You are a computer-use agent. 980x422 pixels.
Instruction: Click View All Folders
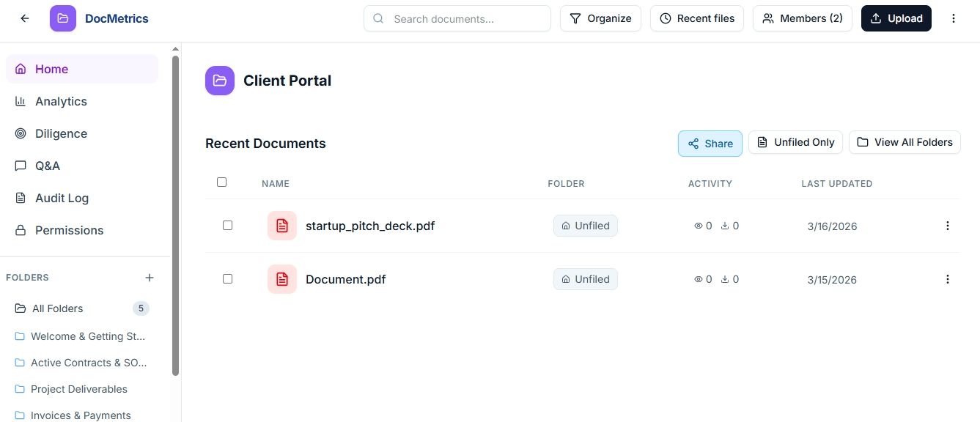[x=905, y=142]
